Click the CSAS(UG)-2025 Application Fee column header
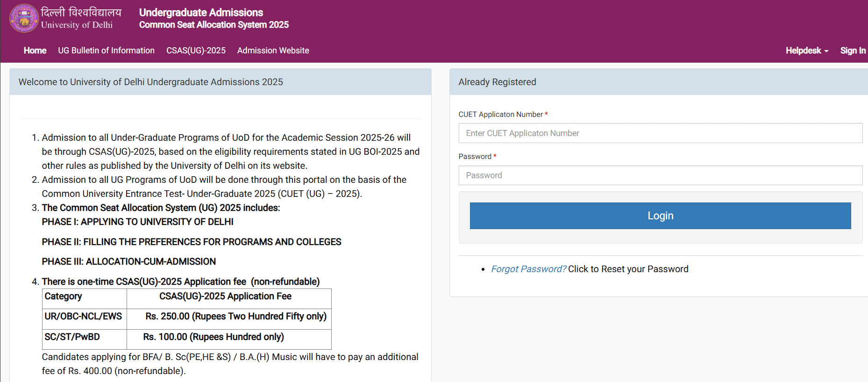The width and height of the screenshot is (868, 382). (x=225, y=296)
